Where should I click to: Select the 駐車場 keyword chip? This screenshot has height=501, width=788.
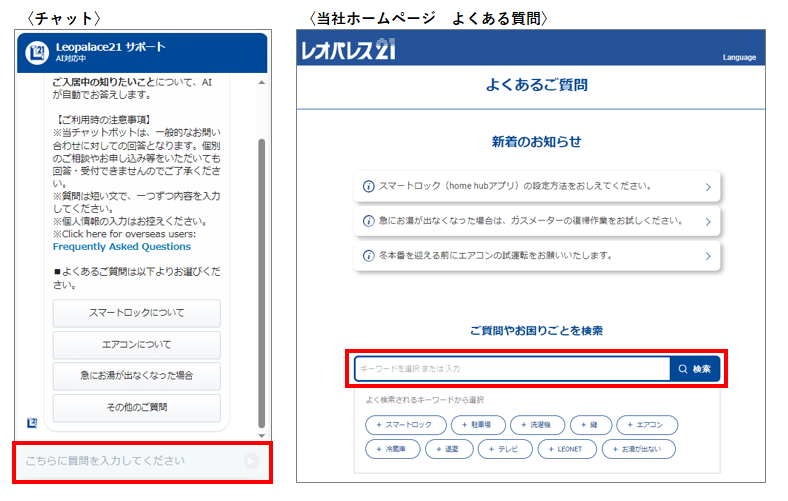[476, 425]
